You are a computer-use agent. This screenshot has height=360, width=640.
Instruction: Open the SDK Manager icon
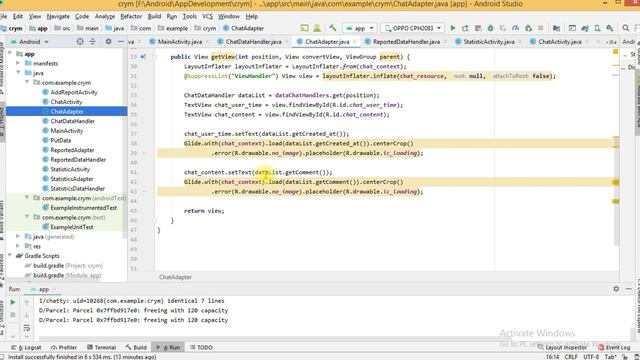pos(610,28)
